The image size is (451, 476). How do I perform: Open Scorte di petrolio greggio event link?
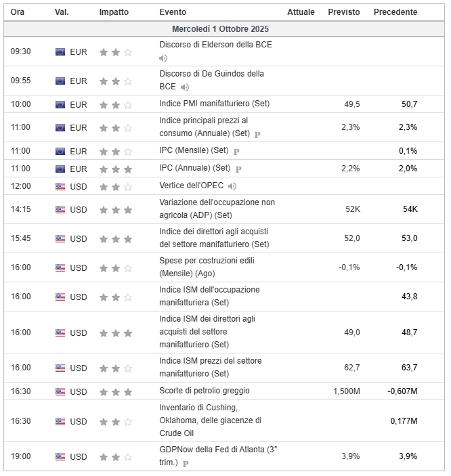[205, 391]
